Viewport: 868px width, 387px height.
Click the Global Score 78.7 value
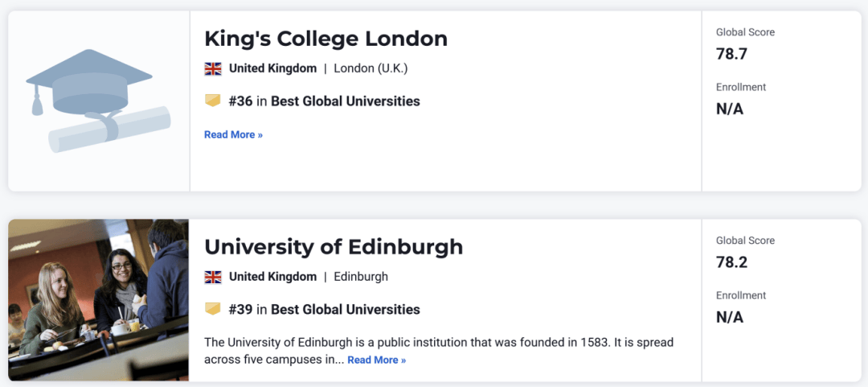(732, 55)
